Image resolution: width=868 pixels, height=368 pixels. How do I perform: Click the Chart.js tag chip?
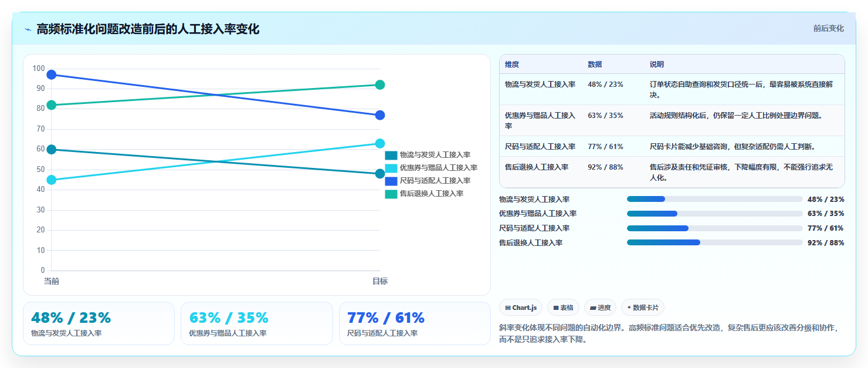[x=521, y=308]
